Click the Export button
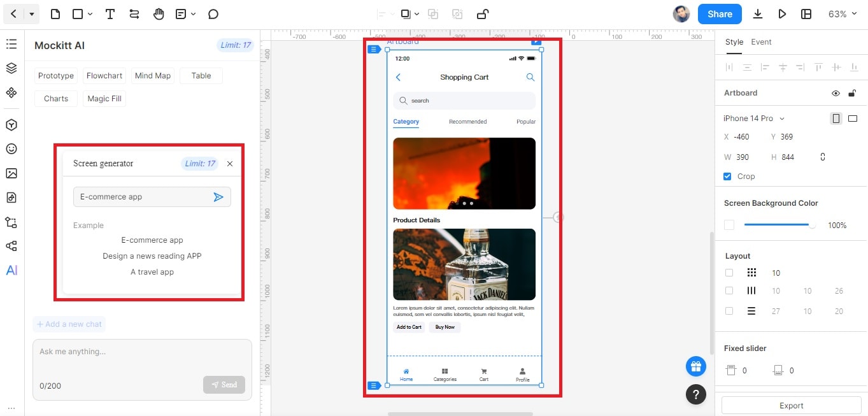 (x=791, y=405)
